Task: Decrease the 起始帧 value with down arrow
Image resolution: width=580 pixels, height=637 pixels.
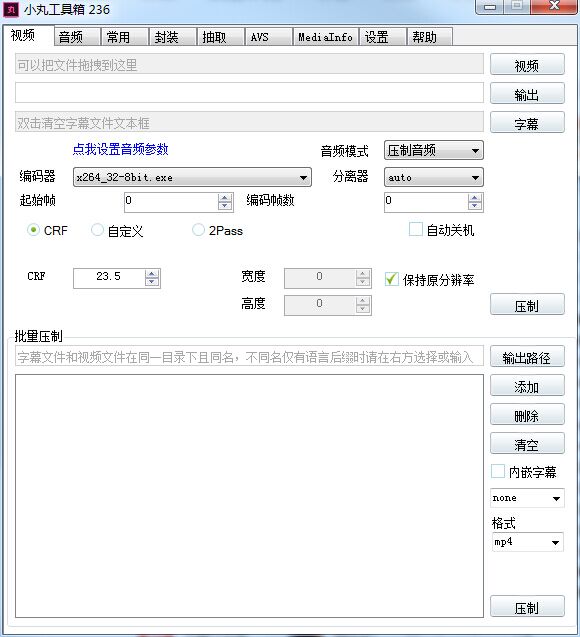Action: pyautogui.click(x=225, y=206)
